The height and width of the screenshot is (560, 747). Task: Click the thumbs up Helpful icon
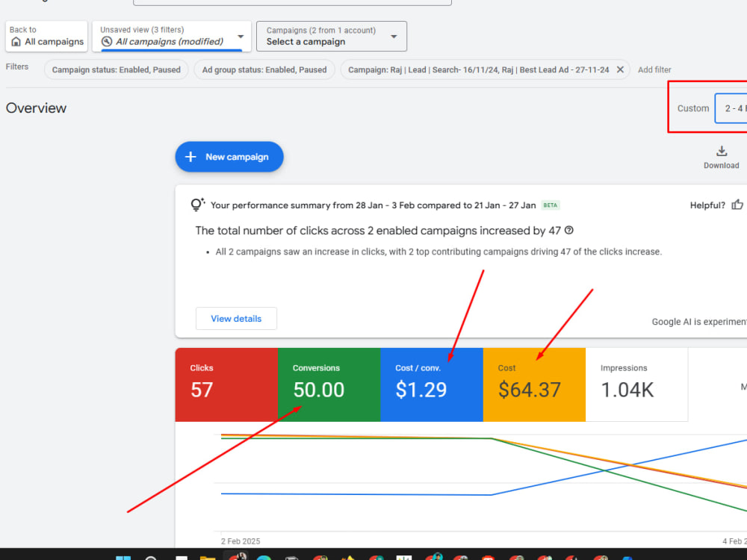point(737,205)
